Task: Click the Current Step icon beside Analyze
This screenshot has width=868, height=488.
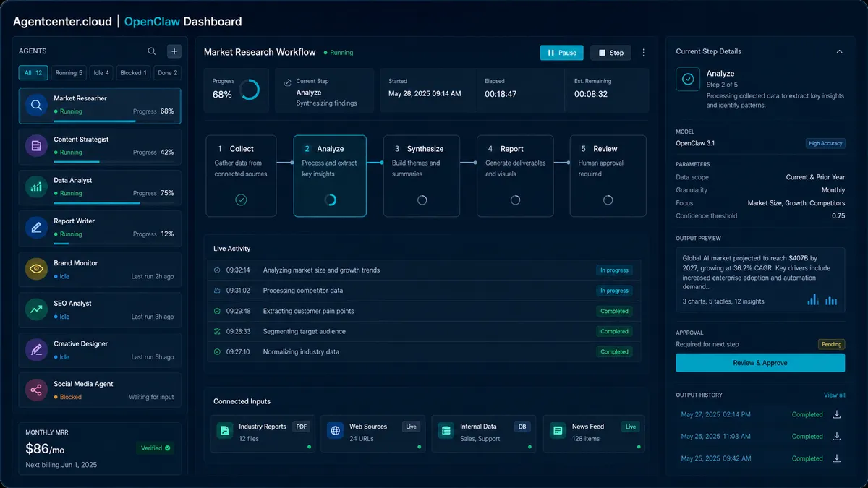Action: [x=287, y=82]
